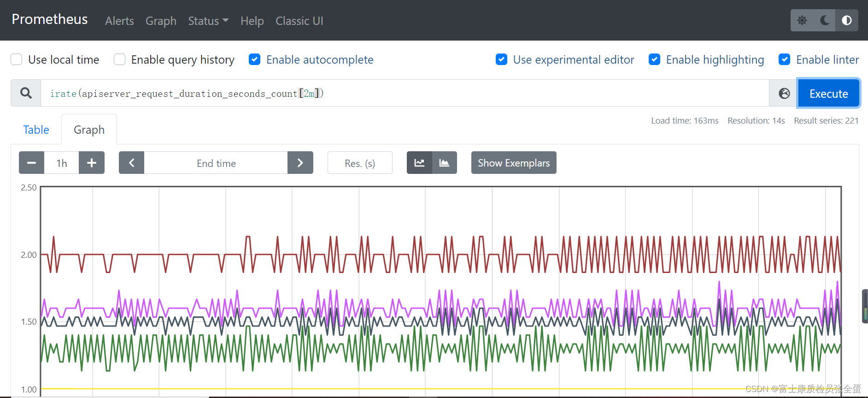Screen dimensions: 868x398
Task: Focus the Res. (s) resolution field
Action: point(360,163)
